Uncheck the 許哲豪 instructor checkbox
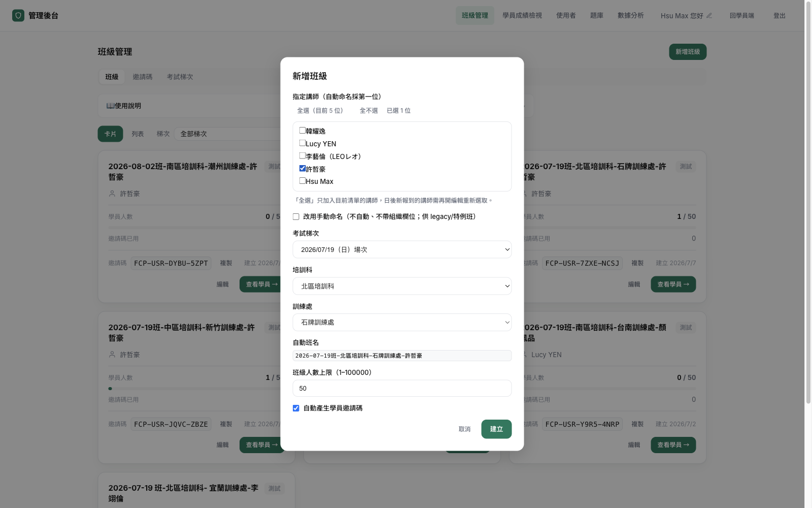The height and width of the screenshot is (508, 812). coord(302,169)
